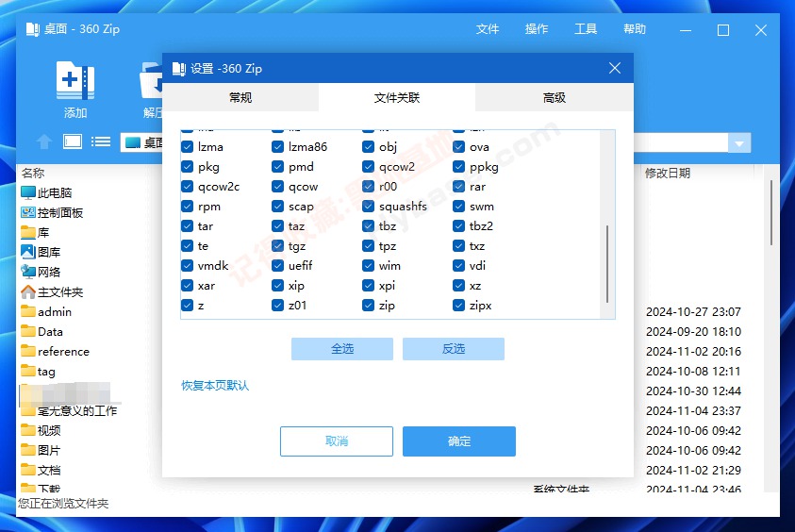
Task: Open the 工具 menu
Action: point(586,29)
